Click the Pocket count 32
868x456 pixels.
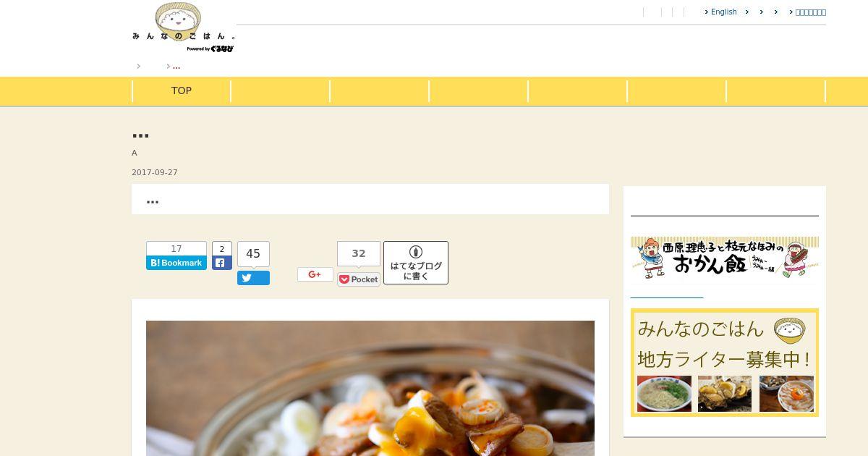(x=359, y=254)
